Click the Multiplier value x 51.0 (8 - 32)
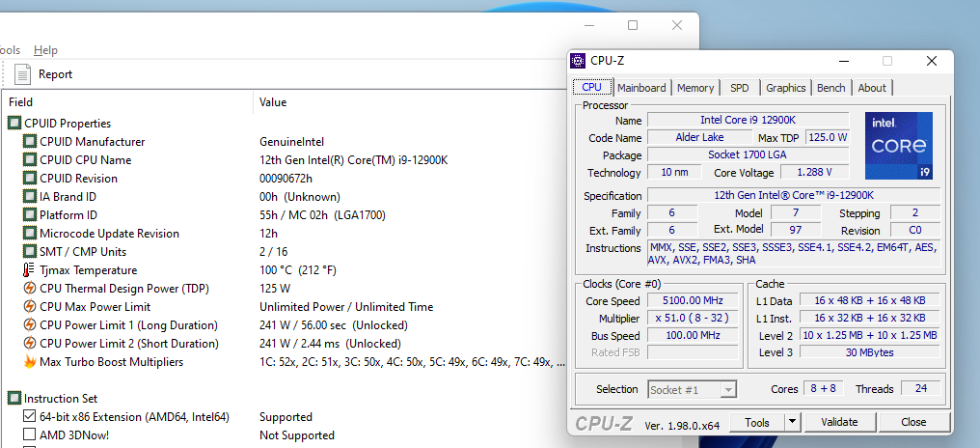 coord(693,318)
